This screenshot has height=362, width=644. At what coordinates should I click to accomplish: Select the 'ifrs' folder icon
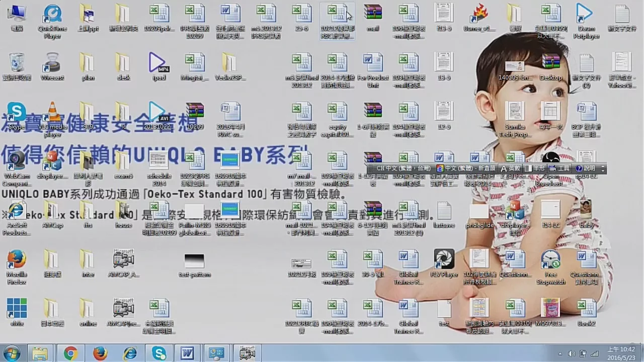(x=88, y=214)
